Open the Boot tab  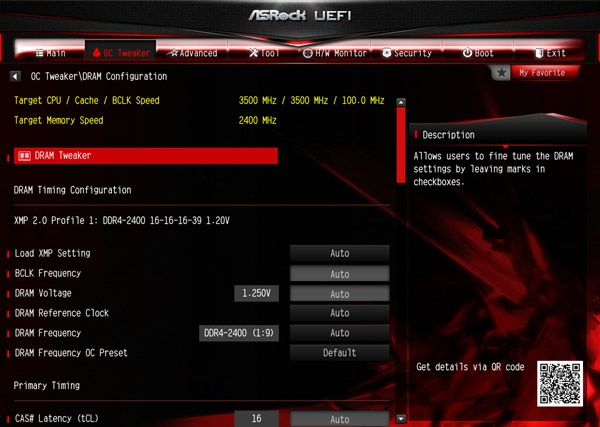[478, 53]
